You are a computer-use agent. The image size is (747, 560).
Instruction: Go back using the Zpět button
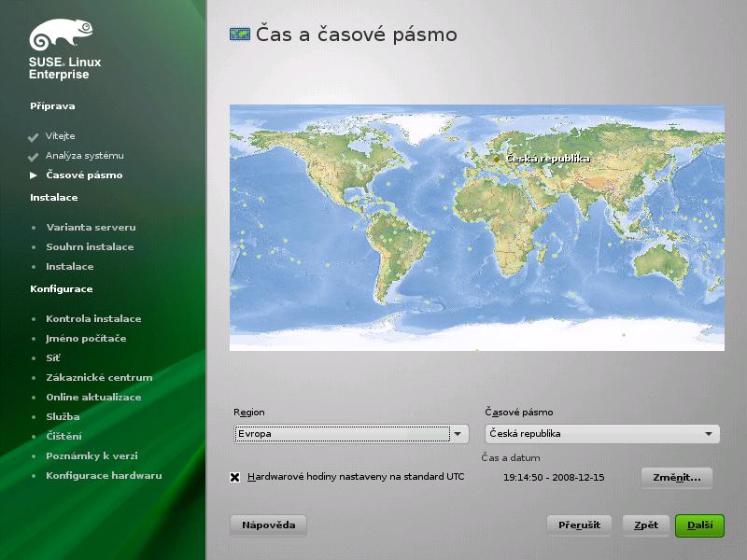646,525
